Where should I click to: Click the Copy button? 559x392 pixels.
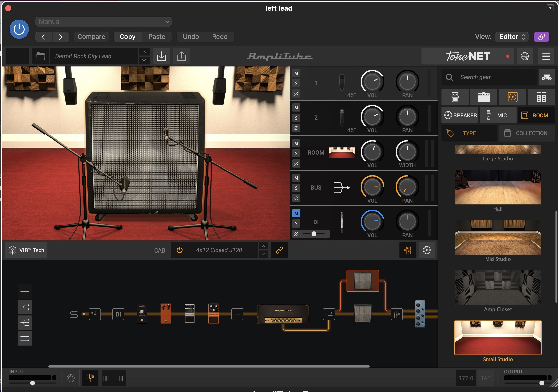[x=128, y=37]
